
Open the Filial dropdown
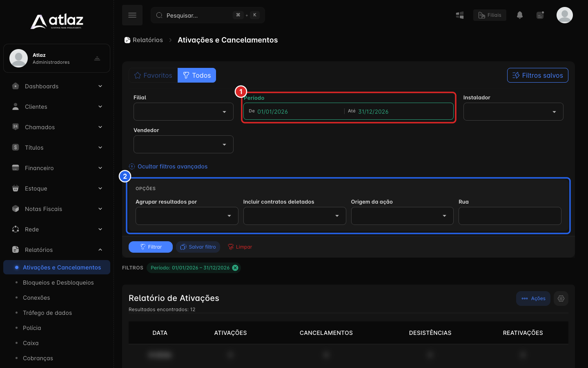click(183, 112)
